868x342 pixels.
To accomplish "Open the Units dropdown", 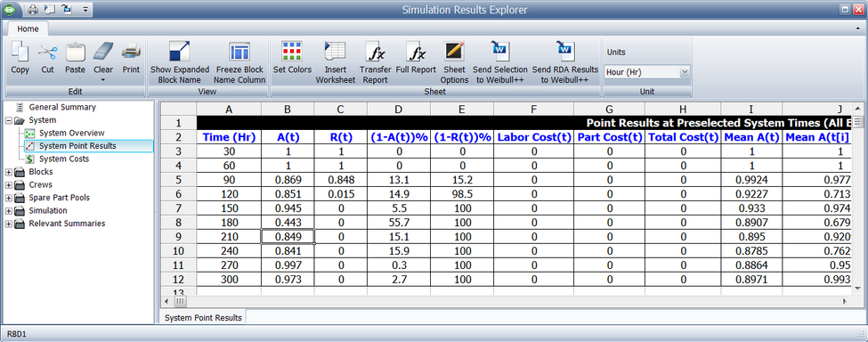I will 685,71.
